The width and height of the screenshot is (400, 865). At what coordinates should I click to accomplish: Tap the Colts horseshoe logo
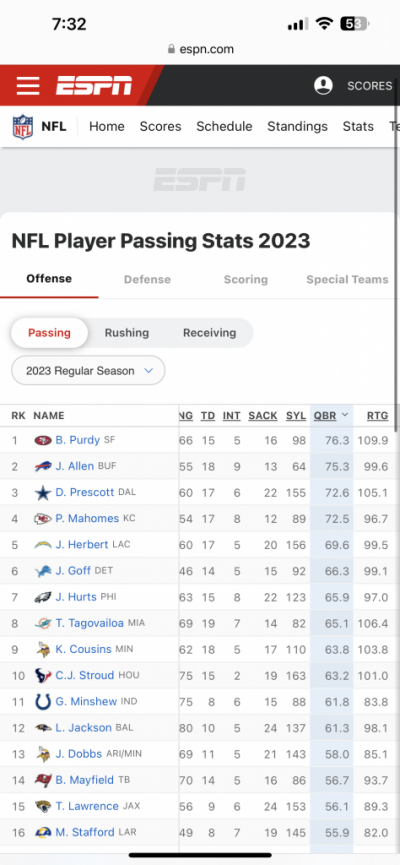[x=43, y=702]
